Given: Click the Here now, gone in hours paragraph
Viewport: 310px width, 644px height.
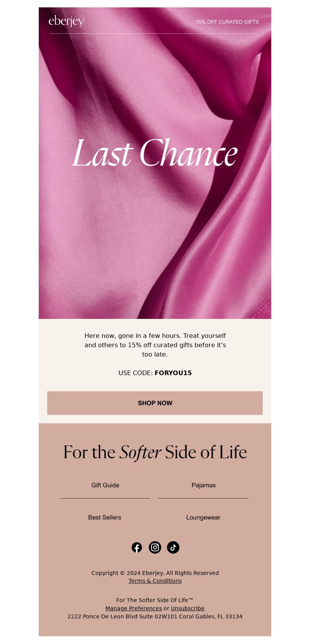Looking at the screenshot, I should click(155, 345).
